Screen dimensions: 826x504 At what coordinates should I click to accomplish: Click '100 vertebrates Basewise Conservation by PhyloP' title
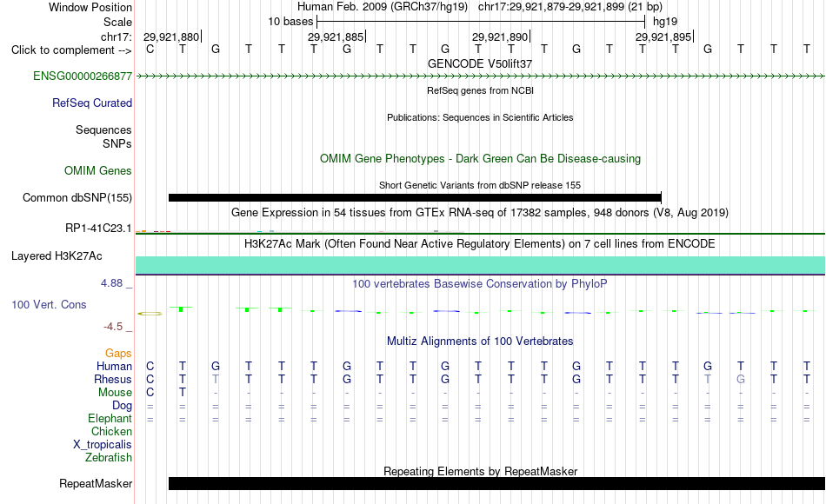(x=480, y=284)
